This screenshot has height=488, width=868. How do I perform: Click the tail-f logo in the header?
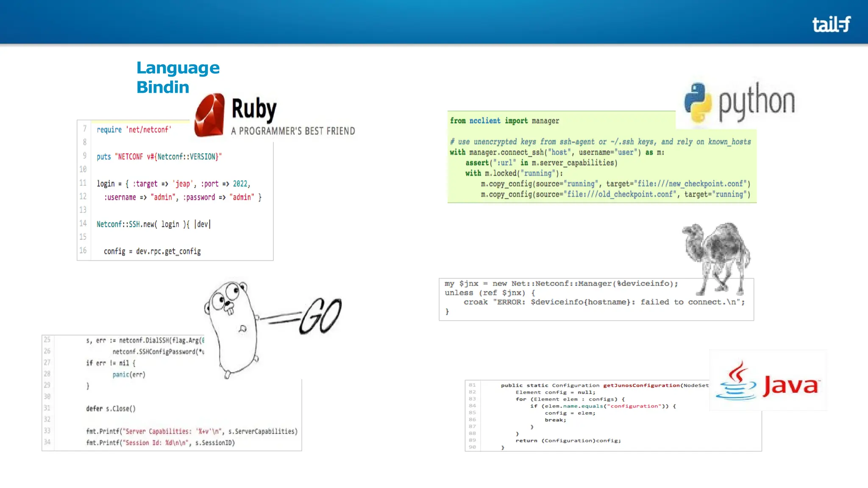click(831, 24)
